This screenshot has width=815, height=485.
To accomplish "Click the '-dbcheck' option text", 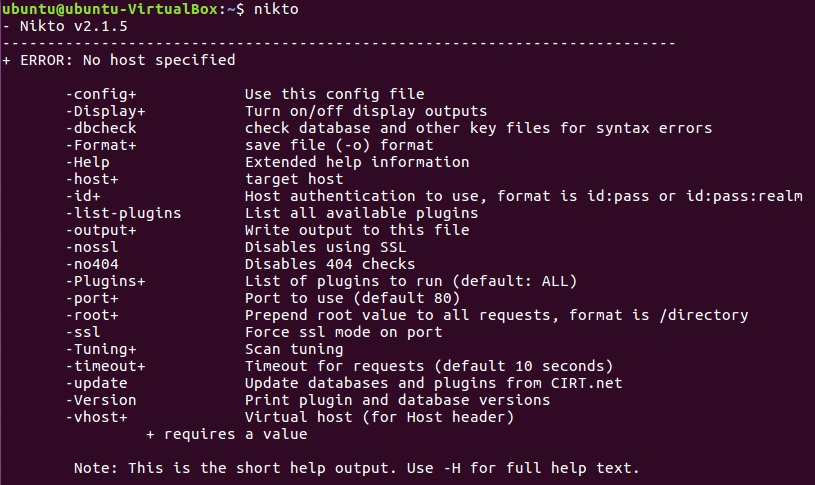I will pyautogui.click(x=101, y=128).
